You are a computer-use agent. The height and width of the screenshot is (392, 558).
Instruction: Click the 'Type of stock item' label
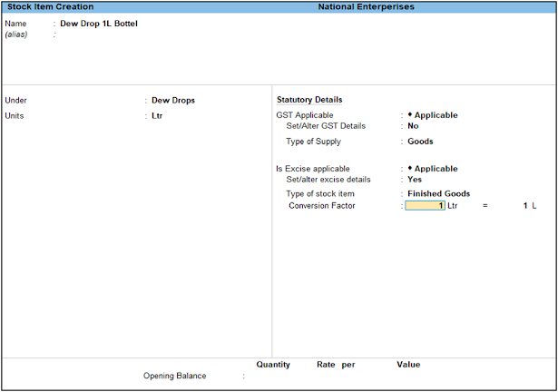click(320, 193)
